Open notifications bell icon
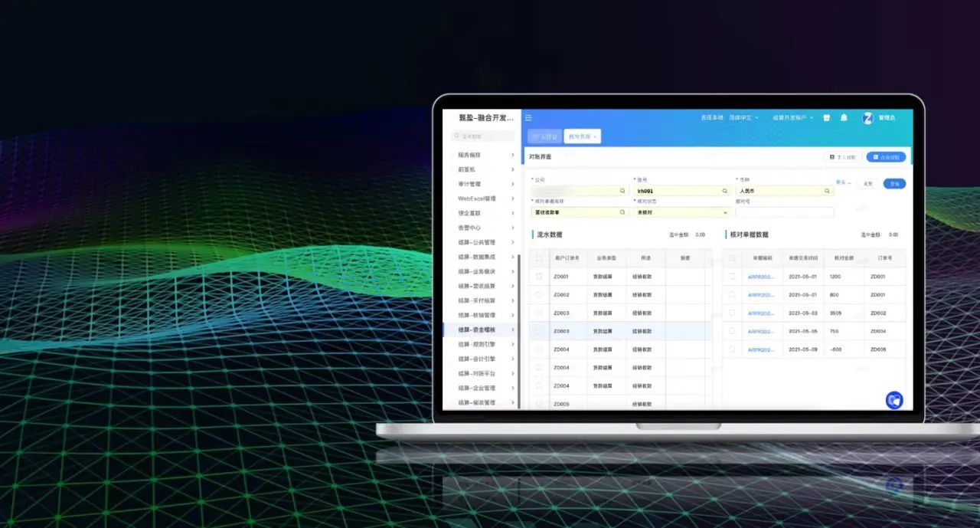The height and width of the screenshot is (528, 980). (844, 118)
